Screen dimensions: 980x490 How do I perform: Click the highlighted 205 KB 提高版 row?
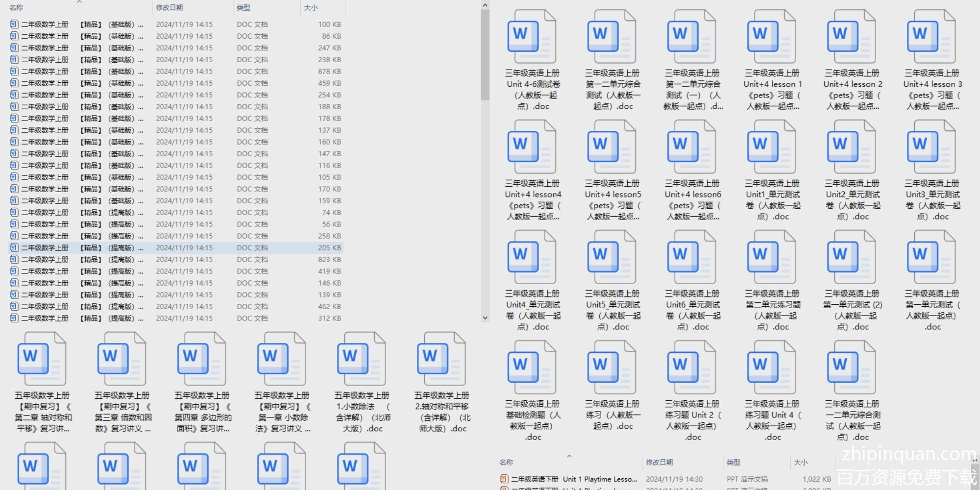(x=175, y=248)
